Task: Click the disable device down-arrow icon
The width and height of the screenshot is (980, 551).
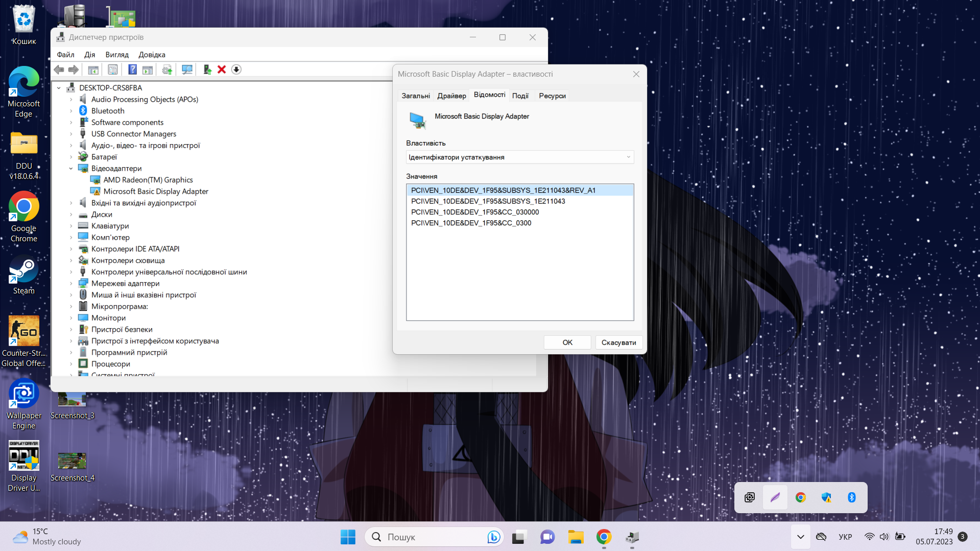Action: click(x=236, y=70)
